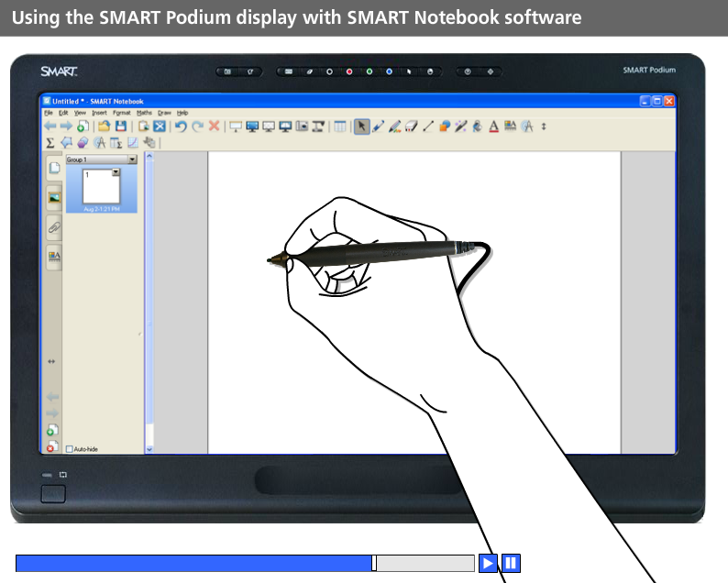The width and height of the screenshot is (728, 583).
Task: Click the video progress bar slider handle
Action: tap(374, 563)
